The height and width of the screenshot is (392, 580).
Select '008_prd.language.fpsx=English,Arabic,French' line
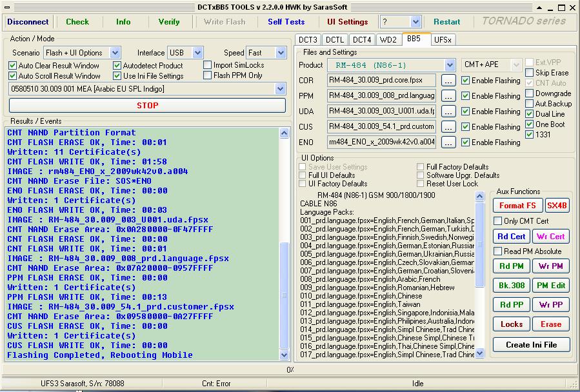(x=370, y=279)
